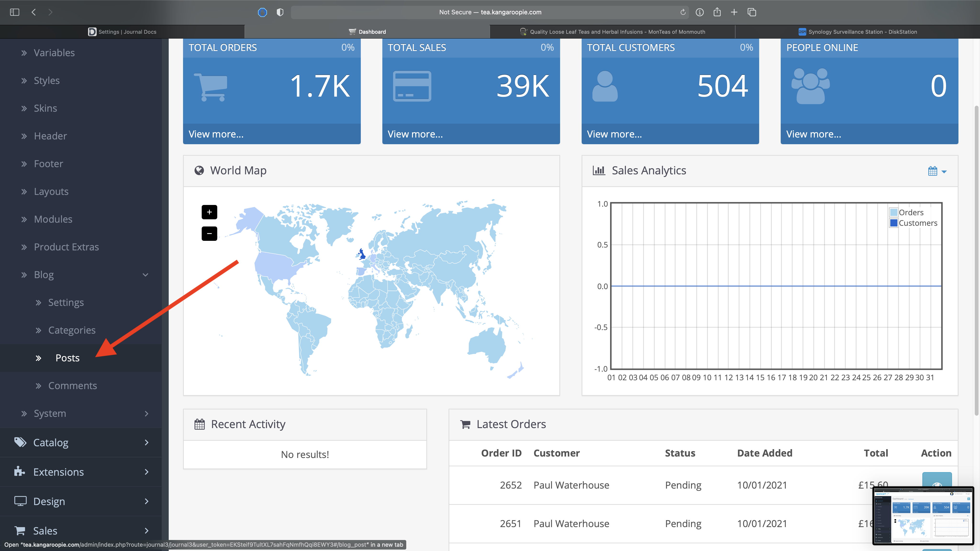Click the privacy shield icon
The height and width of the screenshot is (551, 980).
[x=280, y=12]
